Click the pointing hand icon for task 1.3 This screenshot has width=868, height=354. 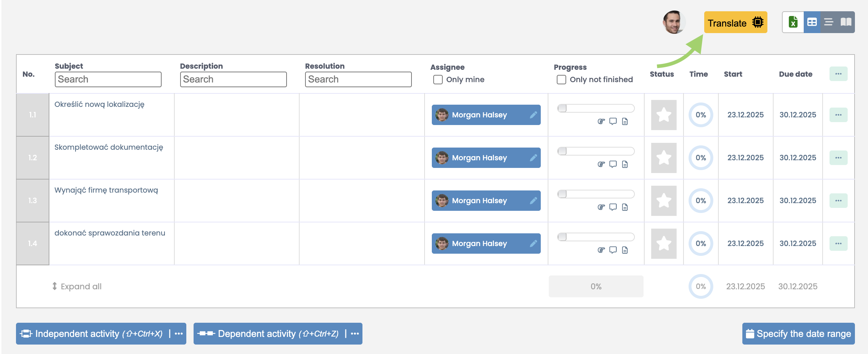click(601, 207)
